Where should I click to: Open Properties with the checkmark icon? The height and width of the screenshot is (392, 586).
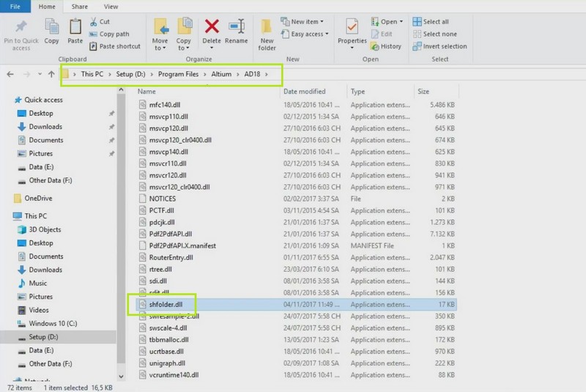click(x=352, y=28)
